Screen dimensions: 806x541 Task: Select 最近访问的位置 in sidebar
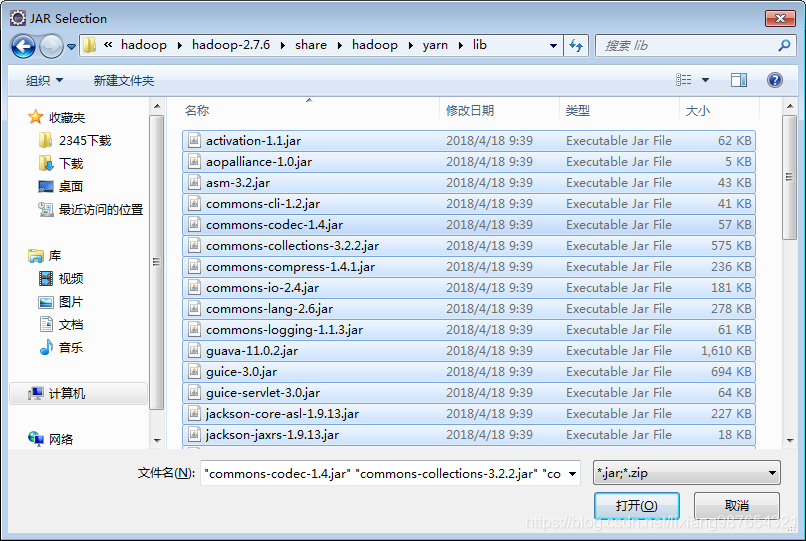90,209
